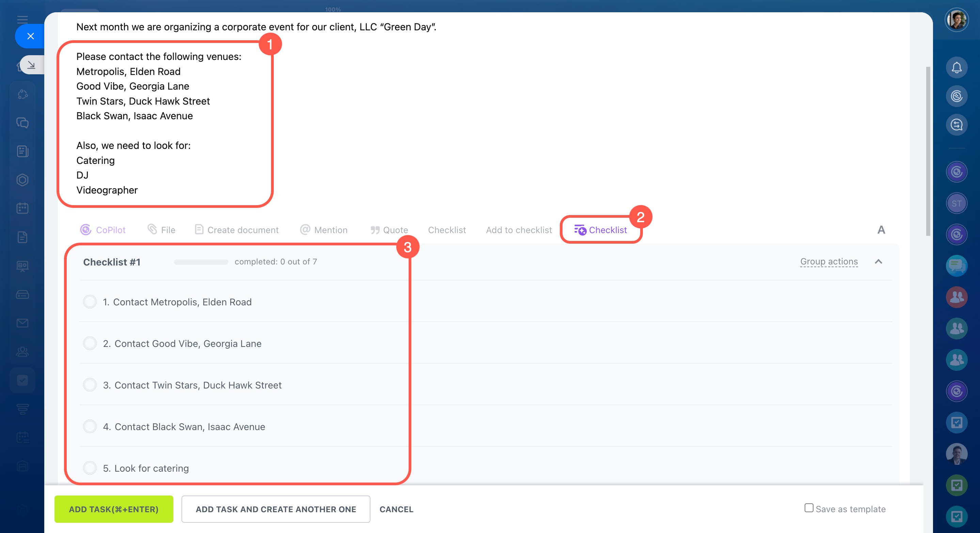Open notifications bell in right sidebar

[x=957, y=68]
